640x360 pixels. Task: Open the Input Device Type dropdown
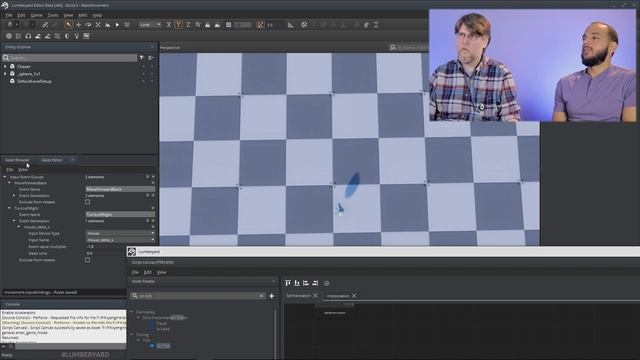pyautogui.click(x=120, y=233)
